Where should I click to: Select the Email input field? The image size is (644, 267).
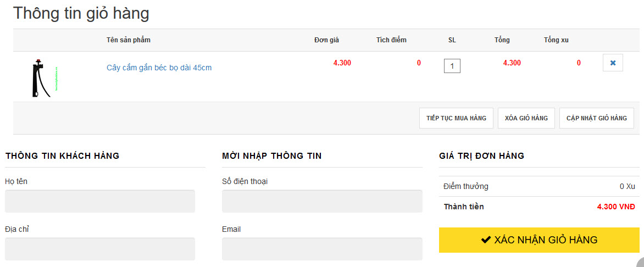[322, 249]
